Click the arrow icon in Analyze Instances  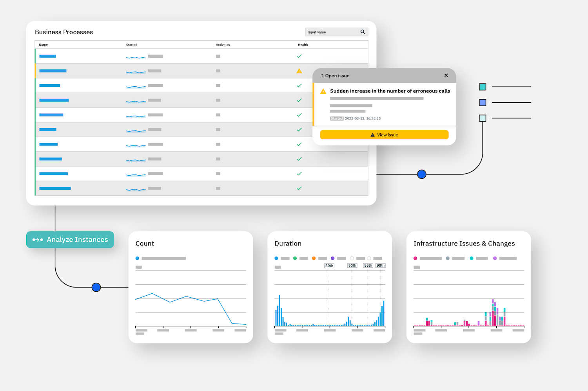pos(38,240)
